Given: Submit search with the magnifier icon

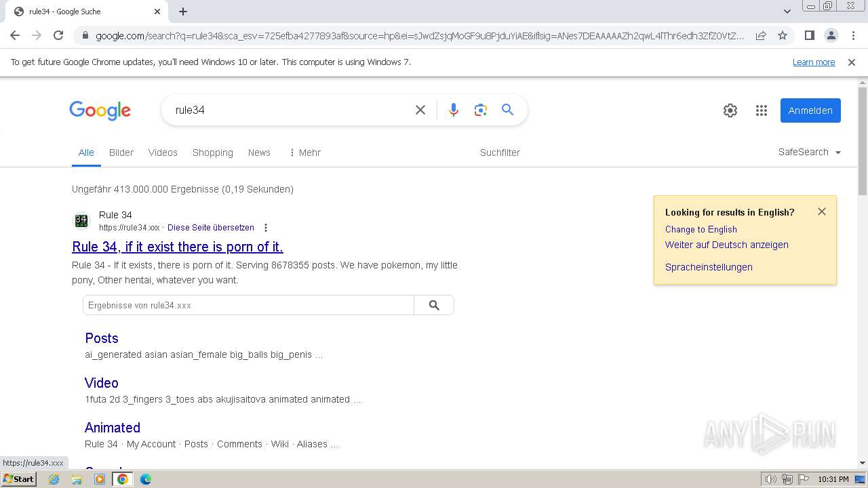Looking at the screenshot, I should coord(507,110).
